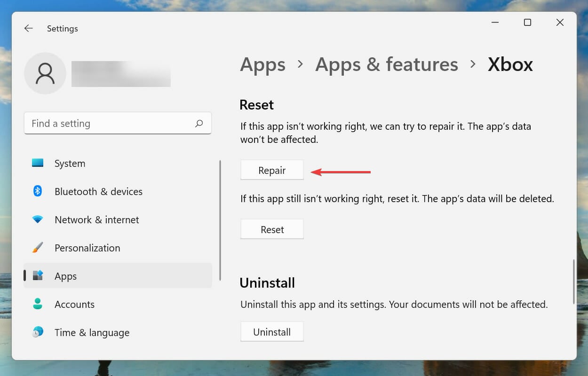Open Time & language settings

118,332
